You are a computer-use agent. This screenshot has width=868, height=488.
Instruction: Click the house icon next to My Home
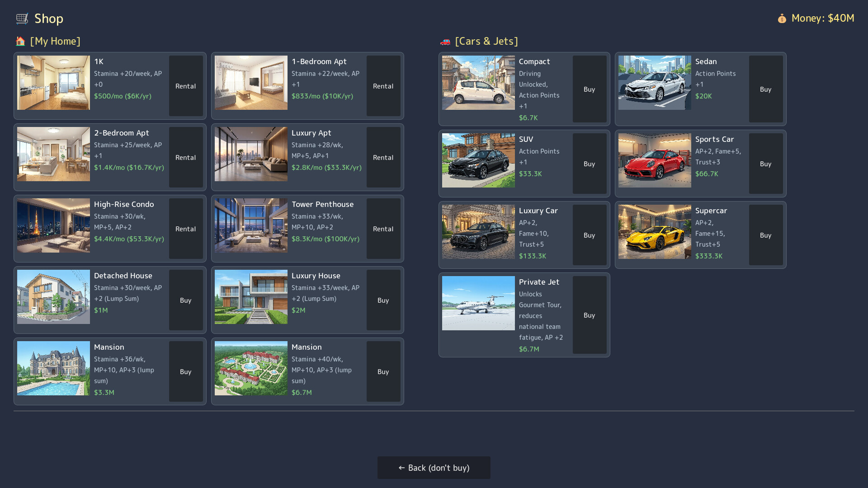(20, 41)
